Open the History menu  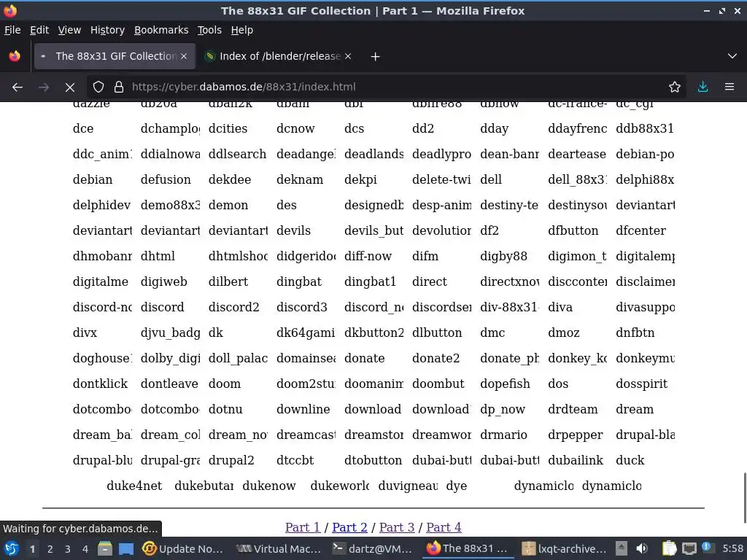pos(107,30)
